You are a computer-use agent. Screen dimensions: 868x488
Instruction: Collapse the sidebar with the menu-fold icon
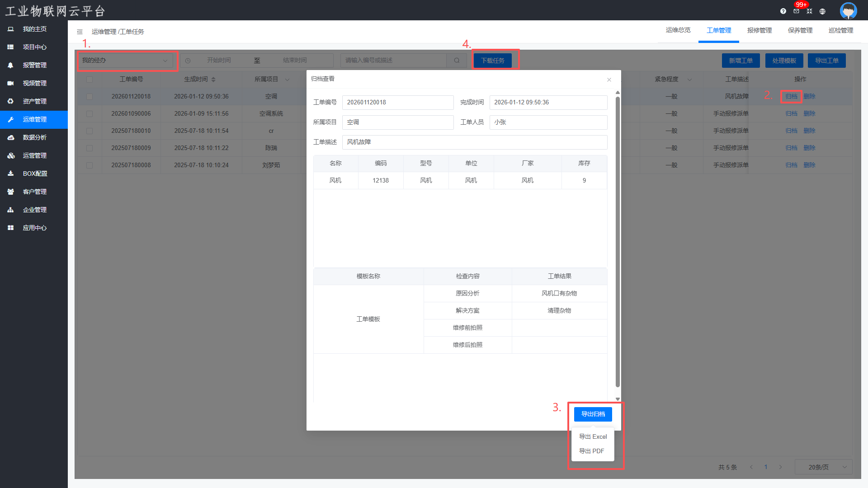(80, 32)
